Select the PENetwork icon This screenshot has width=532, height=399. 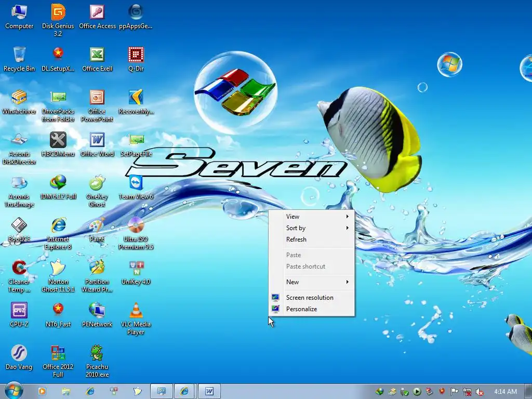(97, 315)
